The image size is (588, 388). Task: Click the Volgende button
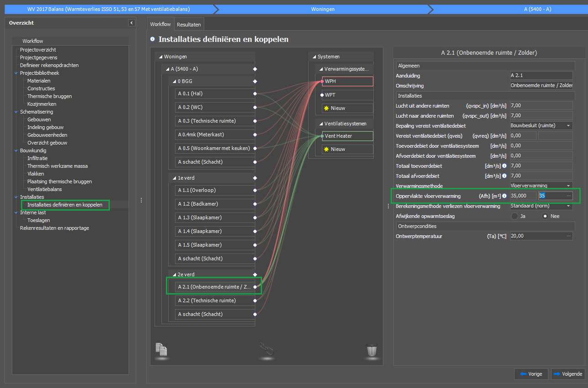point(568,374)
